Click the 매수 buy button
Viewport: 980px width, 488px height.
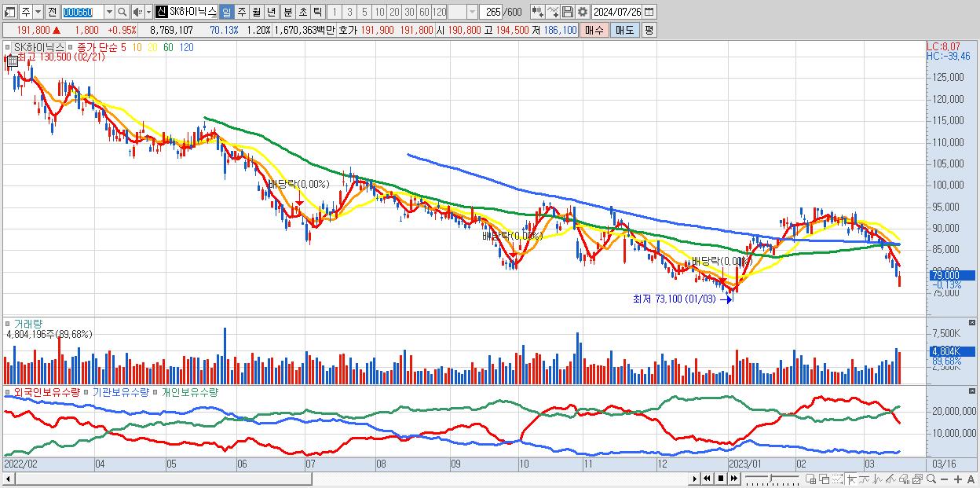594,30
